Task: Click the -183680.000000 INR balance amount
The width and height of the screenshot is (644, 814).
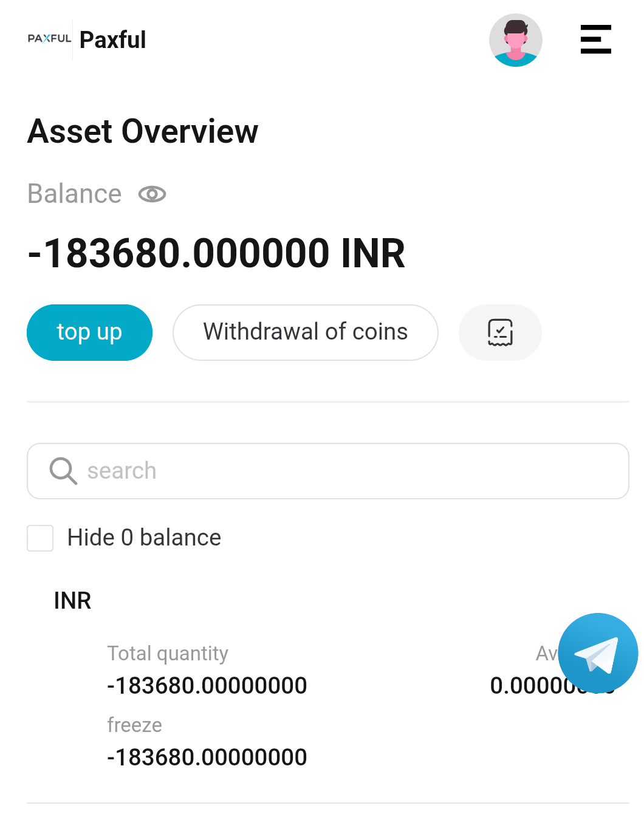Action: click(216, 253)
